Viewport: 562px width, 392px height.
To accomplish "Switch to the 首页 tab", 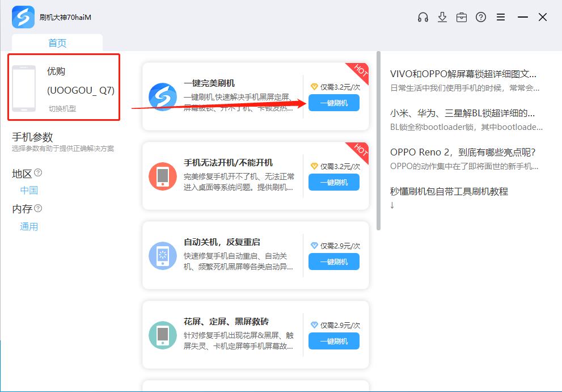I will 57,43.
